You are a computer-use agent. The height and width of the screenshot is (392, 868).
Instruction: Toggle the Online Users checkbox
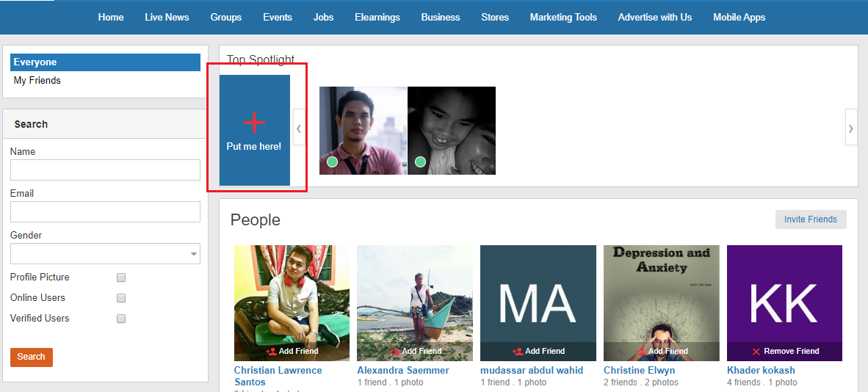[x=121, y=298]
